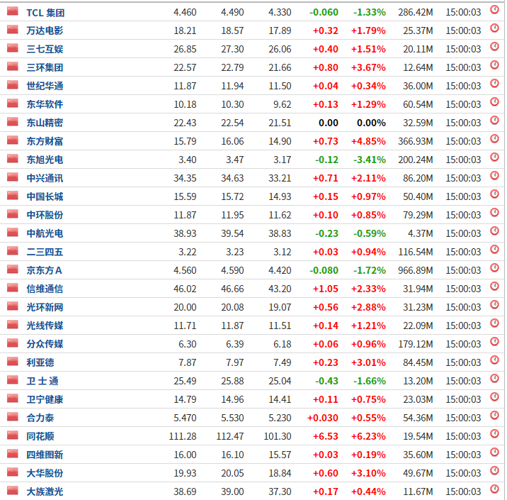This screenshot has width=507, height=500.
Task: Select the 0.00% change of 东山精密
Action: click(x=371, y=123)
